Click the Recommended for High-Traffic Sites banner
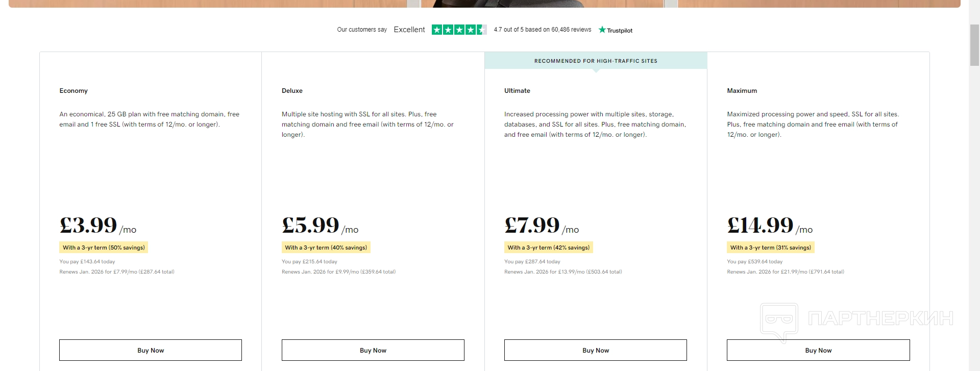Image resolution: width=980 pixels, height=371 pixels. 595,61
